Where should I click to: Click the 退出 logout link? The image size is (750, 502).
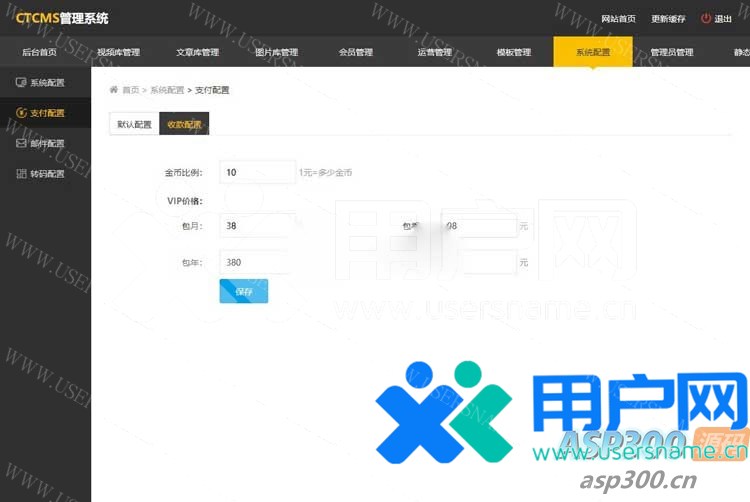[x=723, y=19]
